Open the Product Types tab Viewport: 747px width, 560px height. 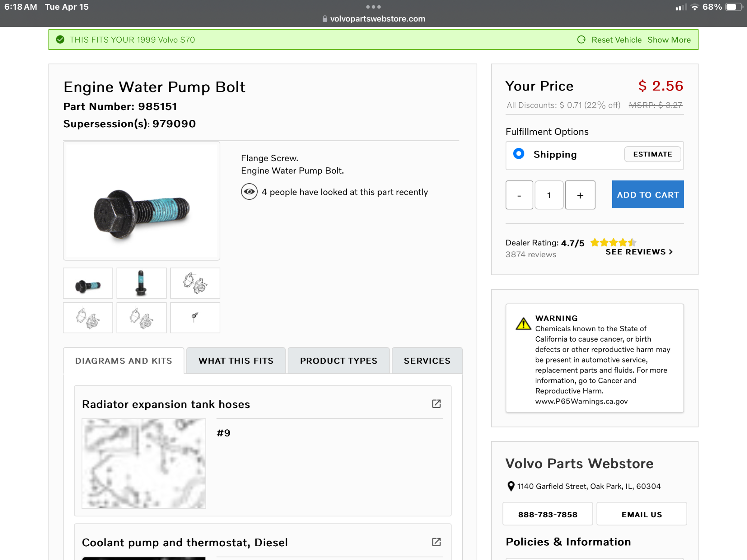[x=338, y=361]
